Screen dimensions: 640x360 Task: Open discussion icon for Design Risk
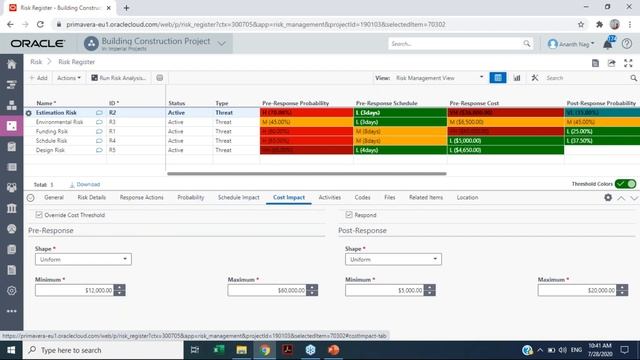(x=99, y=150)
